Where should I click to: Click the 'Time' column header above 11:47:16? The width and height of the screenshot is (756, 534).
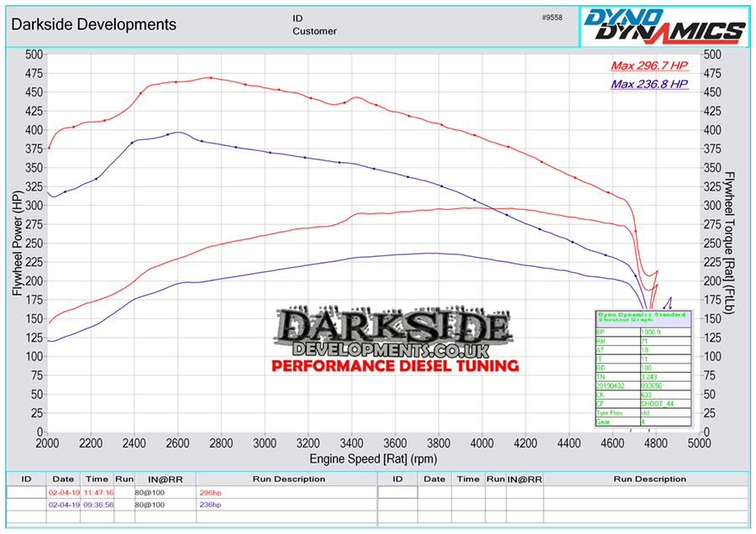click(x=97, y=479)
